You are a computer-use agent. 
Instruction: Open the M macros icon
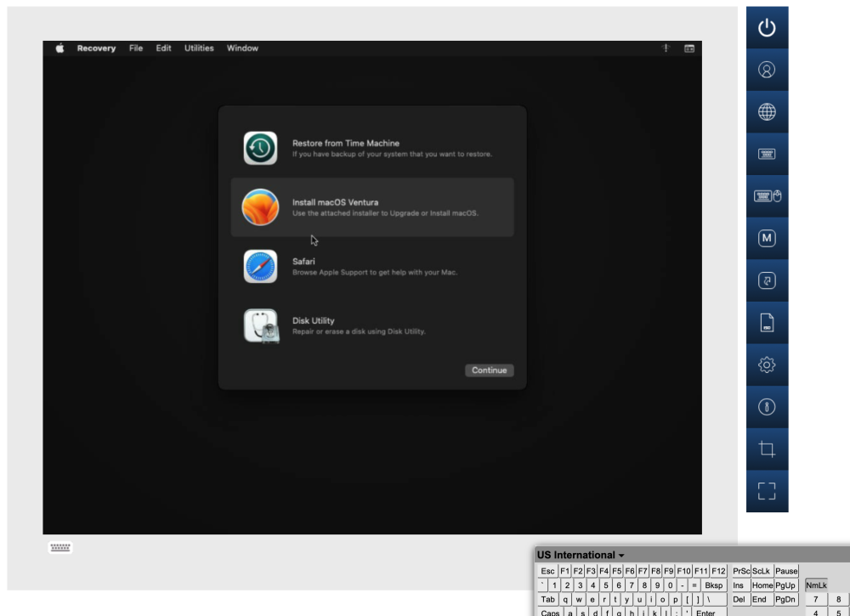[x=767, y=239]
